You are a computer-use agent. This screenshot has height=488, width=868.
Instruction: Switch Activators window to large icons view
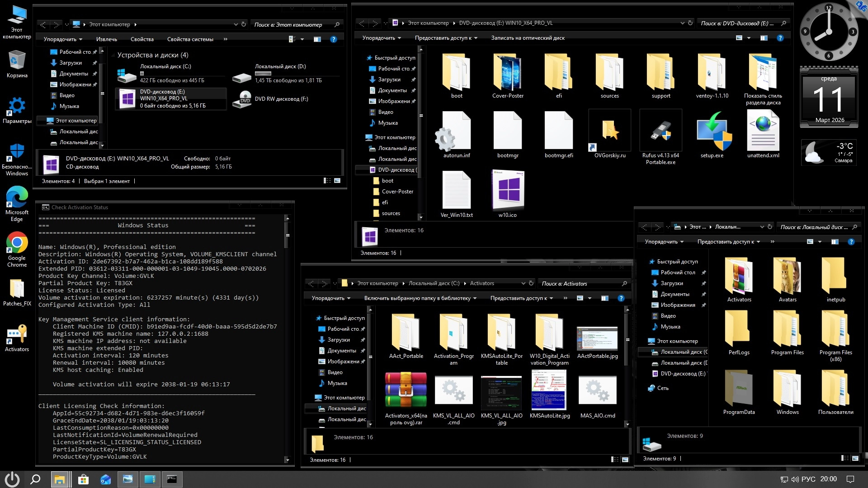(x=625, y=460)
